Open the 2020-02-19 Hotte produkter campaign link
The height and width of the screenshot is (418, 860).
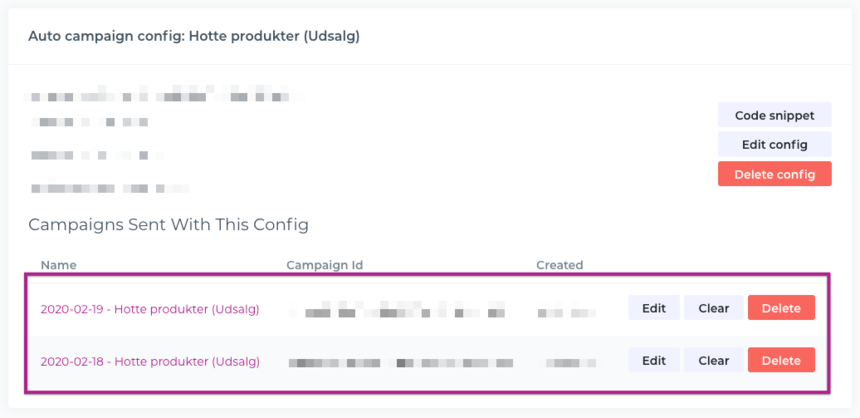[x=150, y=309]
